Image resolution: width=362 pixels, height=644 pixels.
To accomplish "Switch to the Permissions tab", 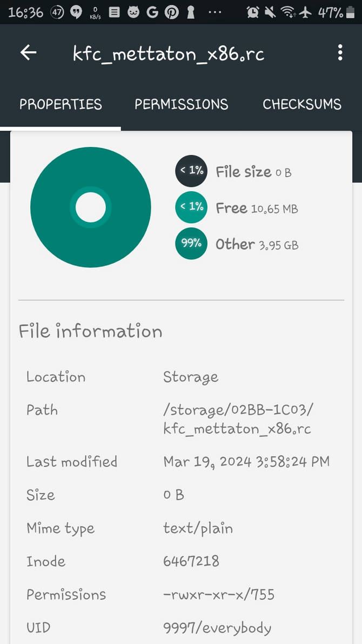I will pyautogui.click(x=181, y=104).
